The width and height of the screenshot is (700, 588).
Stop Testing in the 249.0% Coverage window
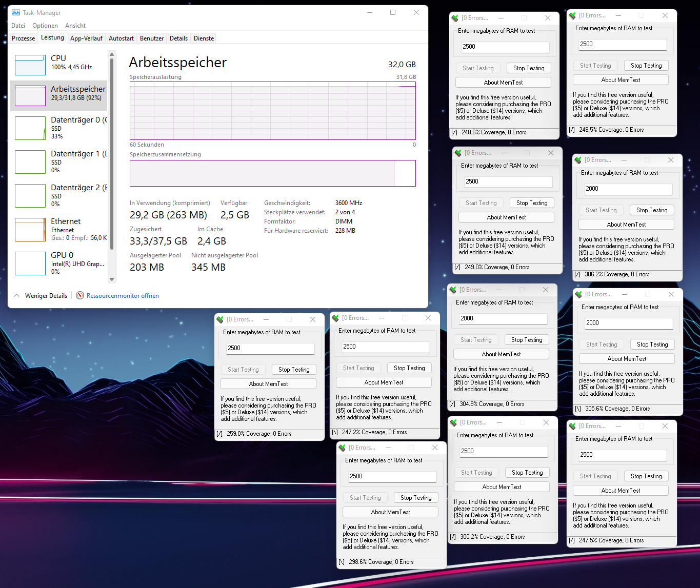point(532,203)
